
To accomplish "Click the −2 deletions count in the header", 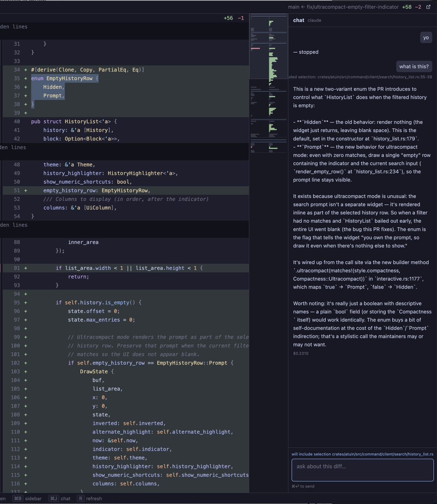I will pyautogui.click(x=418, y=7).
